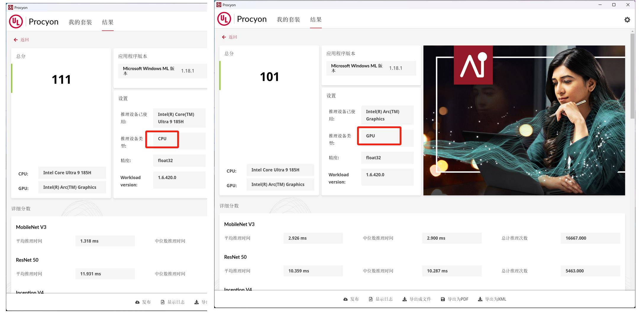Switch to 我的套装 tab in left window
644x314 pixels.
(x=80, y=22)
